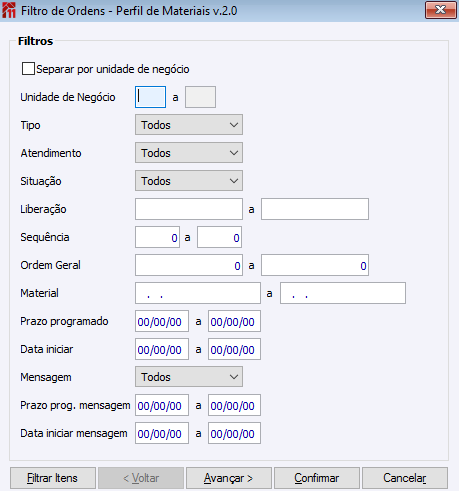The image size is (459, 491).
Task: Focus the first Unidade de Negócio field
Action: (x=150, y=97)
